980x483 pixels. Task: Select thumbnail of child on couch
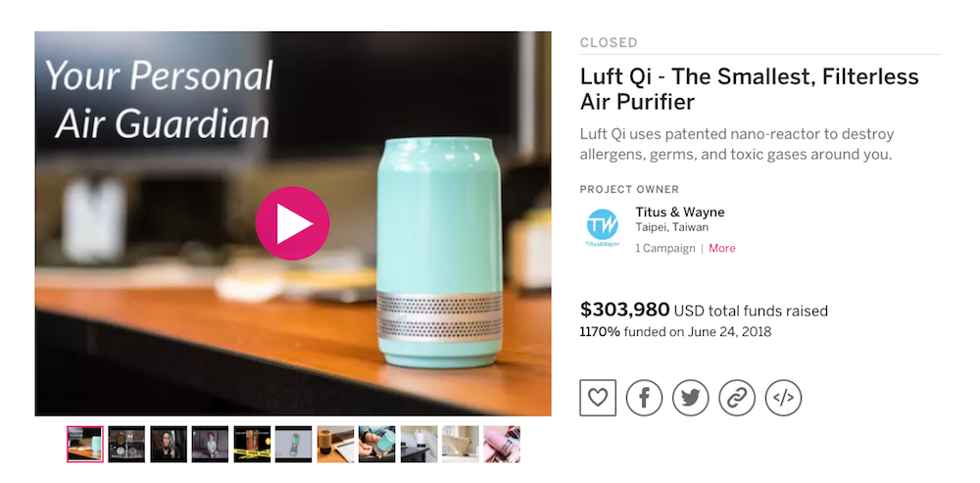210,444
